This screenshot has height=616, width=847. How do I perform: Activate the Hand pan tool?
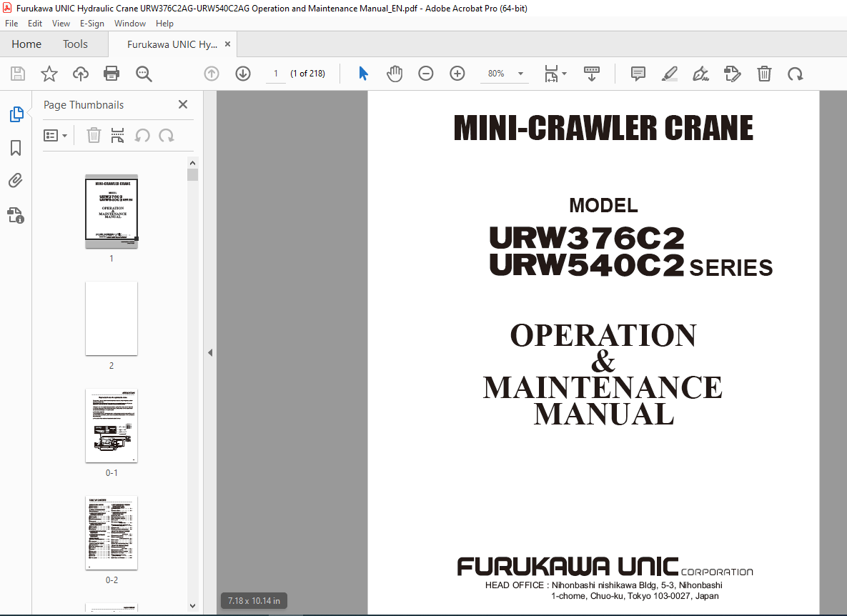pyautogui.click(x=395, y=74)
